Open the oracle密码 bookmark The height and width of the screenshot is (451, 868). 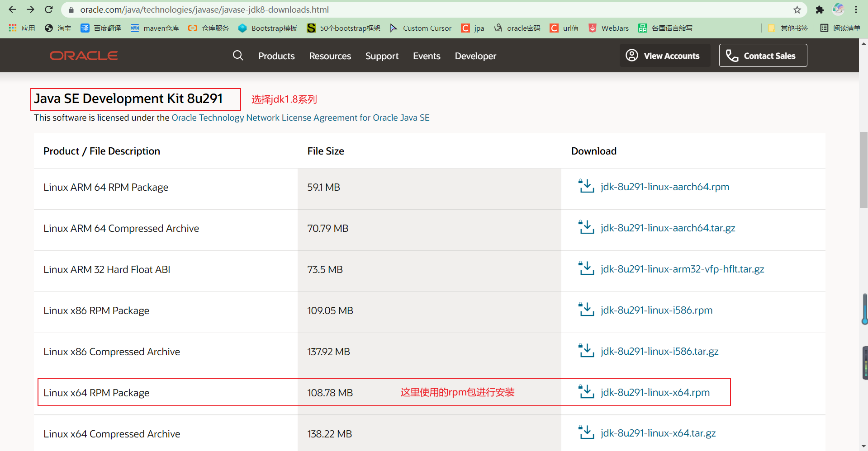tap(517, 28)
